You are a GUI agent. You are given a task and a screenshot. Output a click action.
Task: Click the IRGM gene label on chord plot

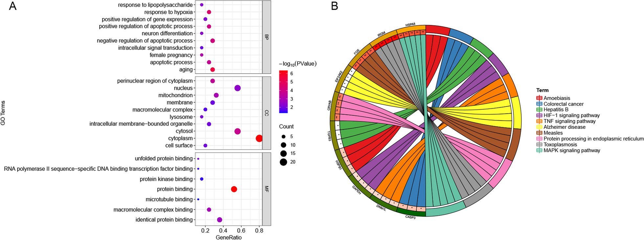tap(381, 34)
